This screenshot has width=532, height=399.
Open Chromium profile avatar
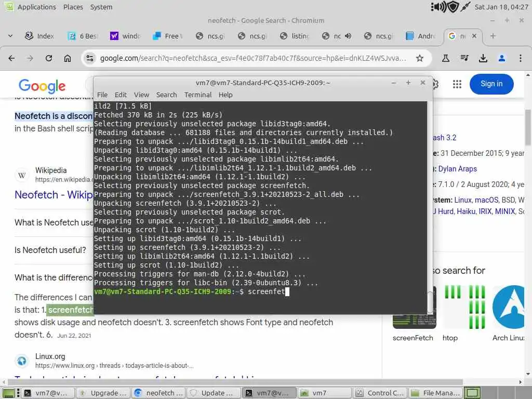501,58
